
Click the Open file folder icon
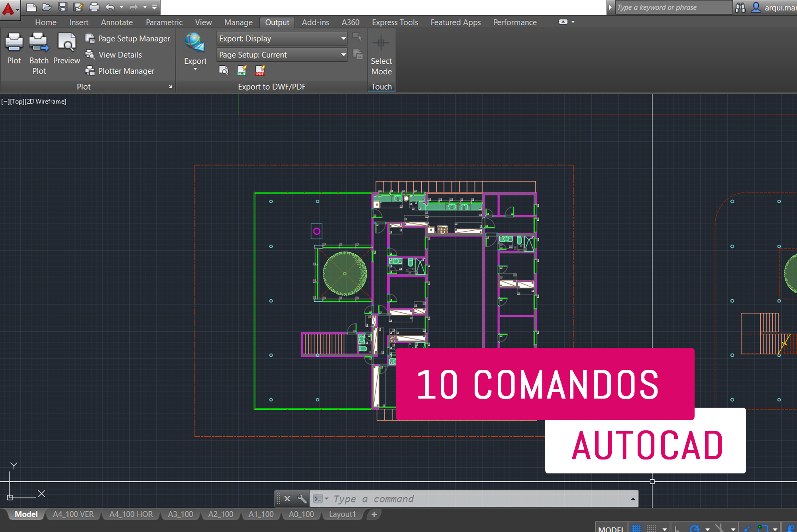click(x=47, y=7)
